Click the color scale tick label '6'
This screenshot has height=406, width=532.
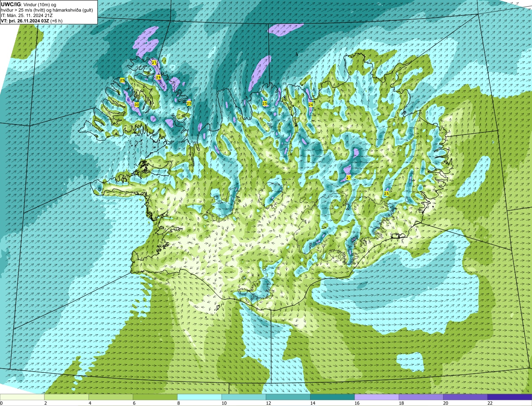pos(134,403)
